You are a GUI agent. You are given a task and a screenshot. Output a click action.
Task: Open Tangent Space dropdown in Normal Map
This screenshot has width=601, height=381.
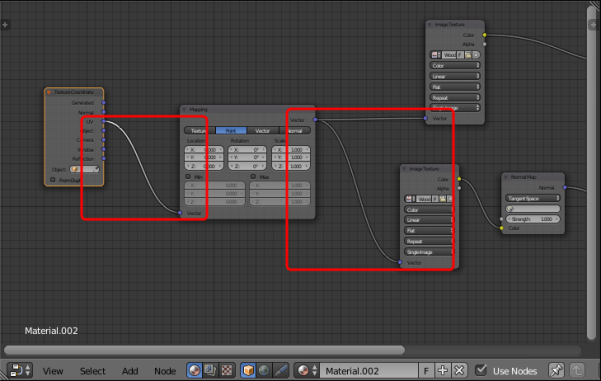pos(532,198)
